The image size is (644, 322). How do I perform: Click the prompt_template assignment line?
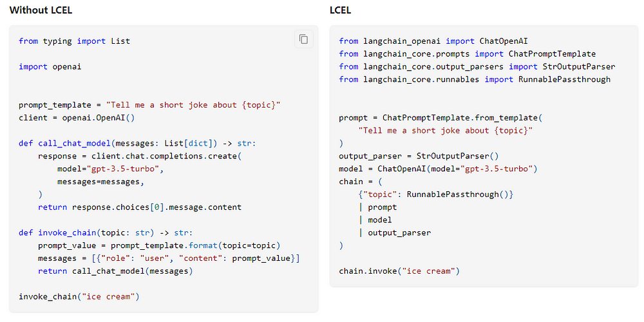[149, 105]
